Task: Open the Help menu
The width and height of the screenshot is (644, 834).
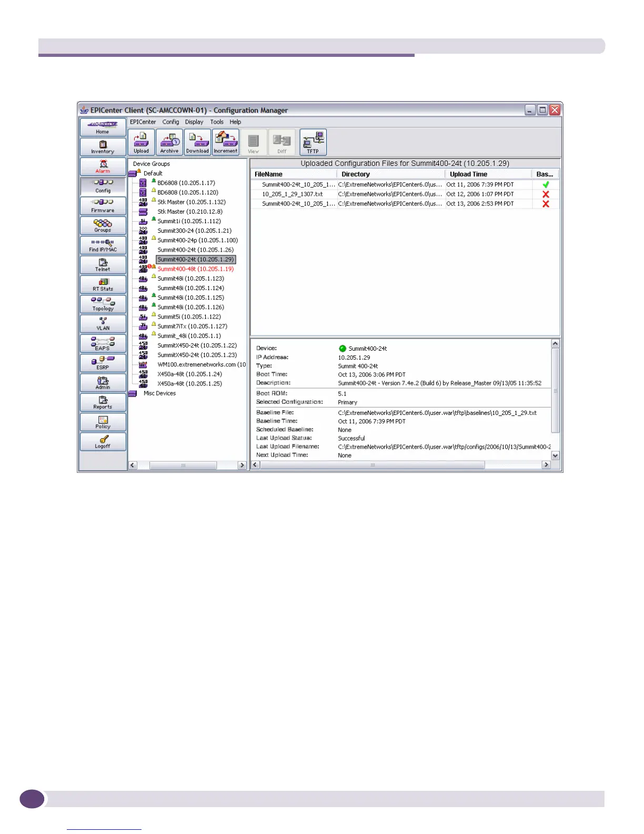Action: [235, 122]
